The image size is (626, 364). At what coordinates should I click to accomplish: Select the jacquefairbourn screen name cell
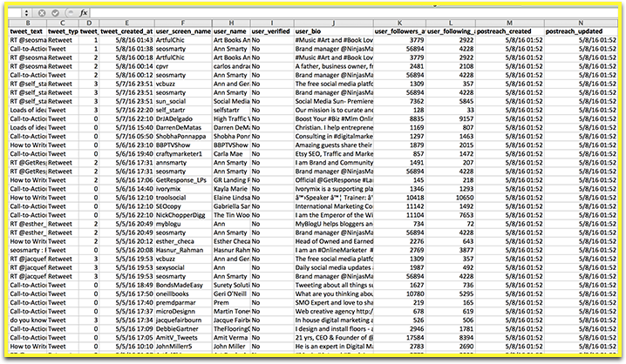(183, 320)
